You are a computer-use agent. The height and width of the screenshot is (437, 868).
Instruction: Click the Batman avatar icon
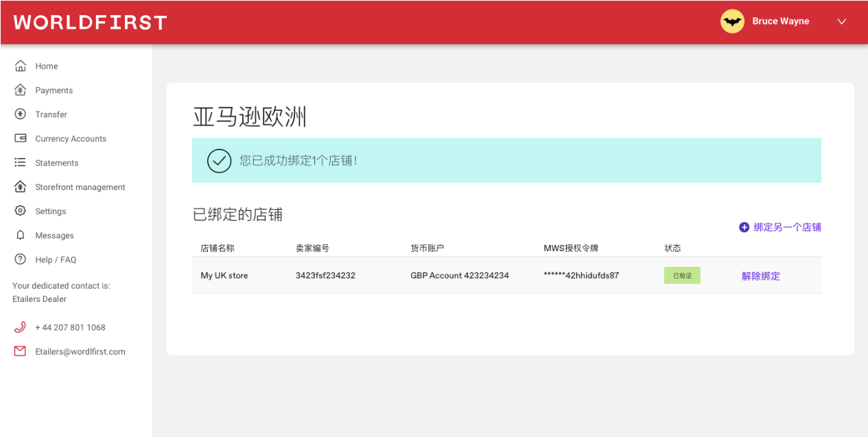(x=732, y=21)
